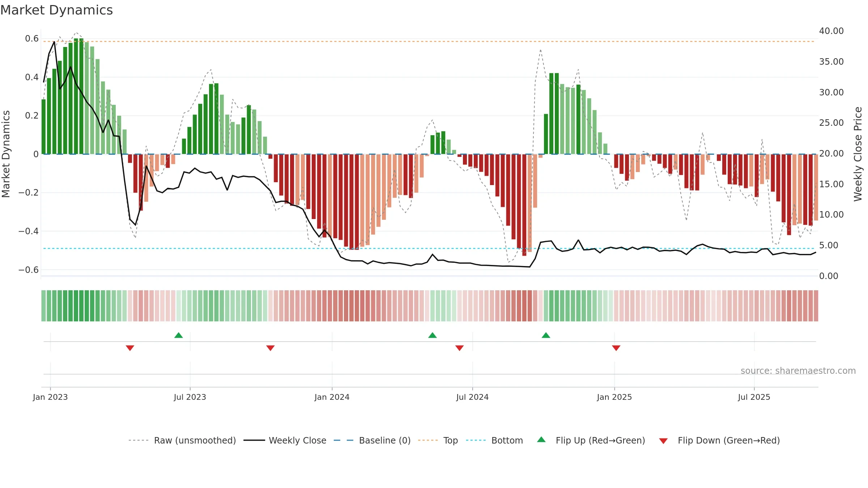Screen dimensions: 868x488
Task: Click the red Flip Down legend triangle icon
Action: (x=663, y=441)
